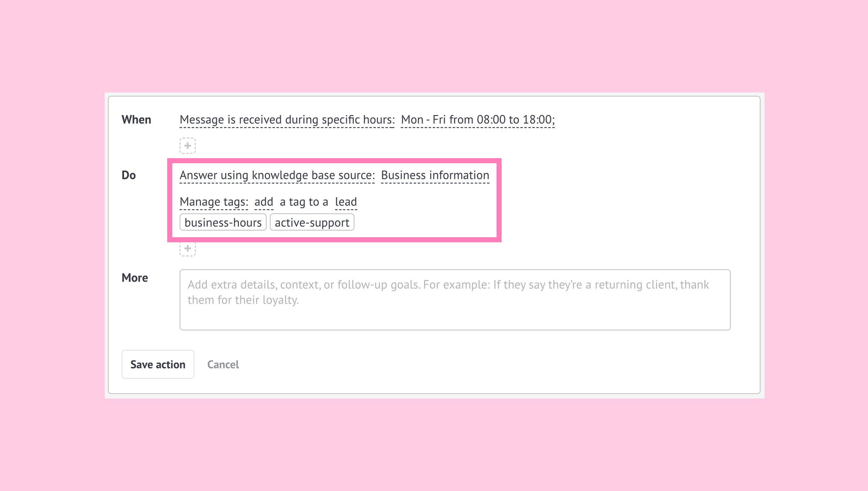Change the 'Answer using knowledge base source' action
Screen dimensions: 868x491
coord(277,175)
